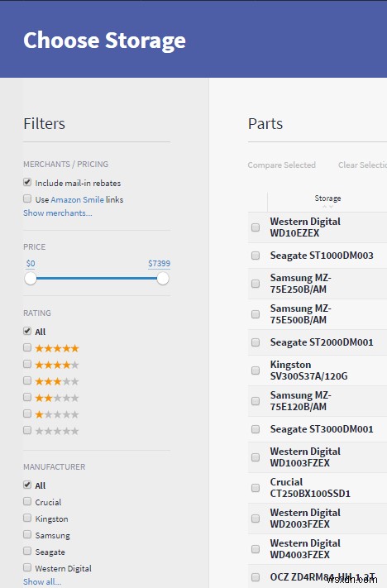Click the $0 minimum price value
Screen dimensions: 387x588
(31, 263)
